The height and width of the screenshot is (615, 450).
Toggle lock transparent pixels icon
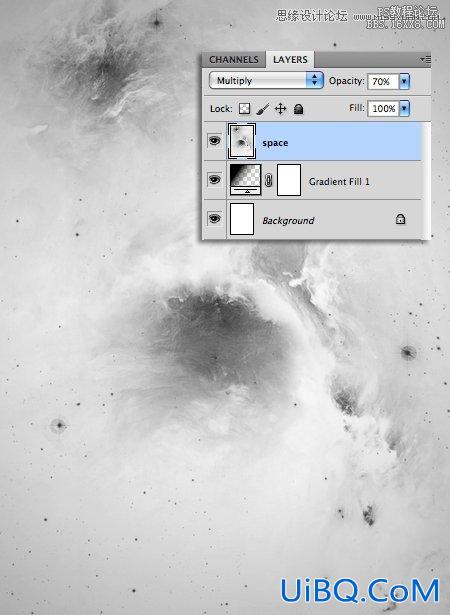click(245, 109)
